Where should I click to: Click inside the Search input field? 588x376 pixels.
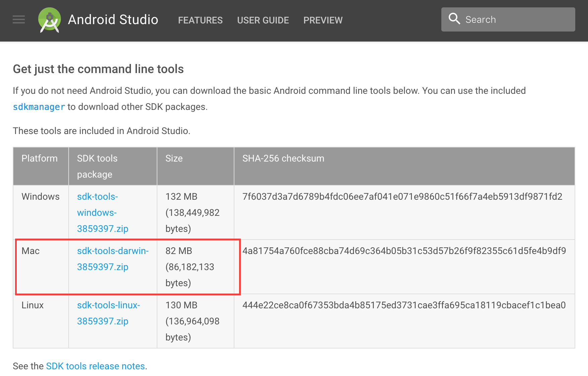point(502,19)
